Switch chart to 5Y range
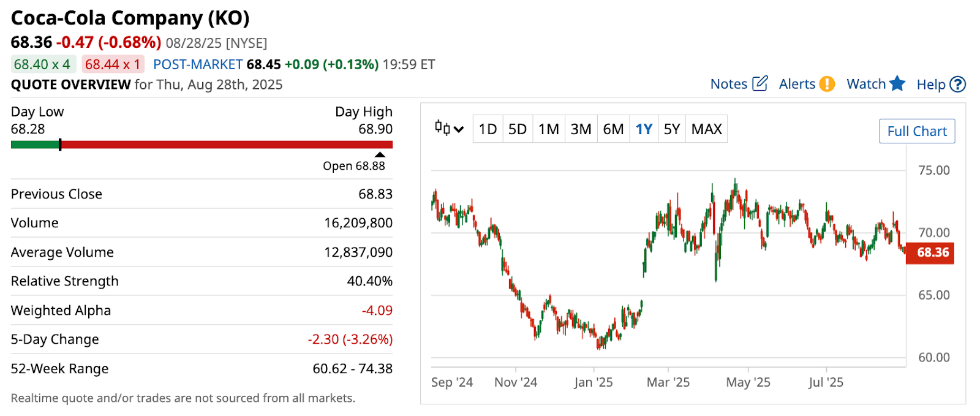 (x=672, y=129)
